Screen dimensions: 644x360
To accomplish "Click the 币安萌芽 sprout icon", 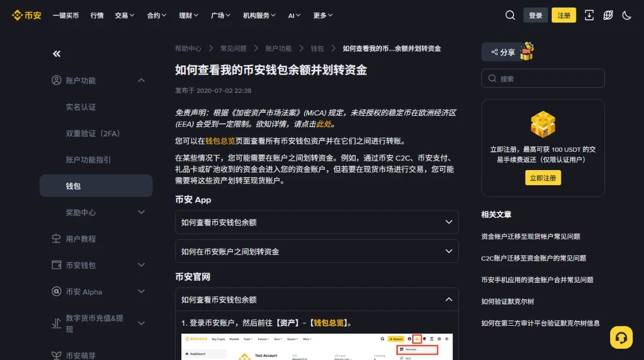I will pyautogui.click(x=56, y=355).
